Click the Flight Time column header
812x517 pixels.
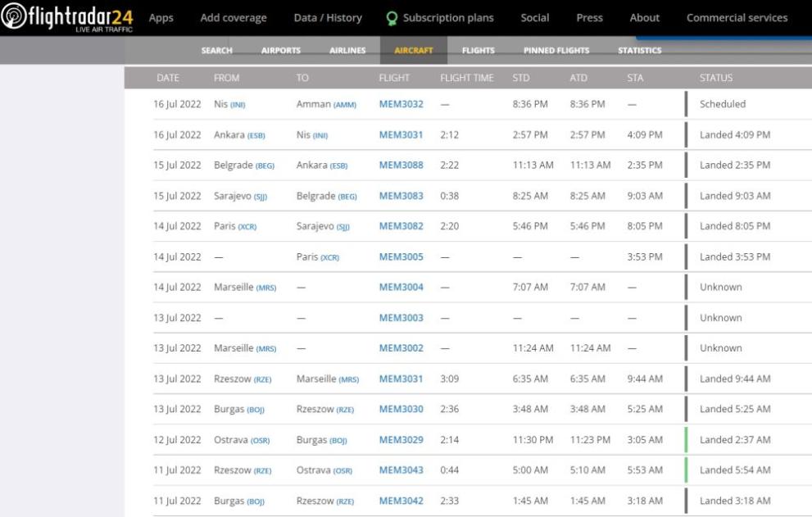tap(466, 78)
